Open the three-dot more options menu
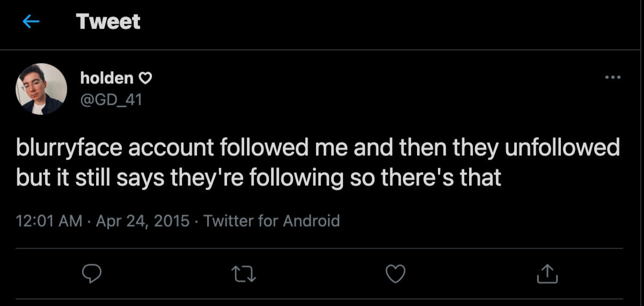This screenshot has width=644, height=306. tap(612, 77)
